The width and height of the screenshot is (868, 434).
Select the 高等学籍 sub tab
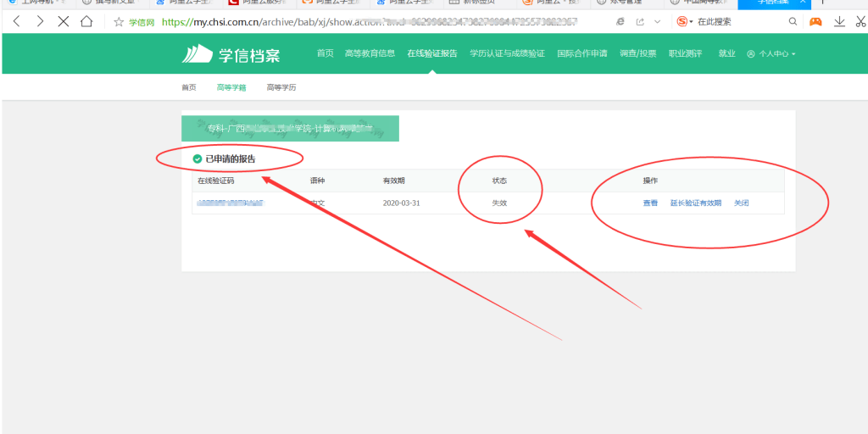click(231, 87)
